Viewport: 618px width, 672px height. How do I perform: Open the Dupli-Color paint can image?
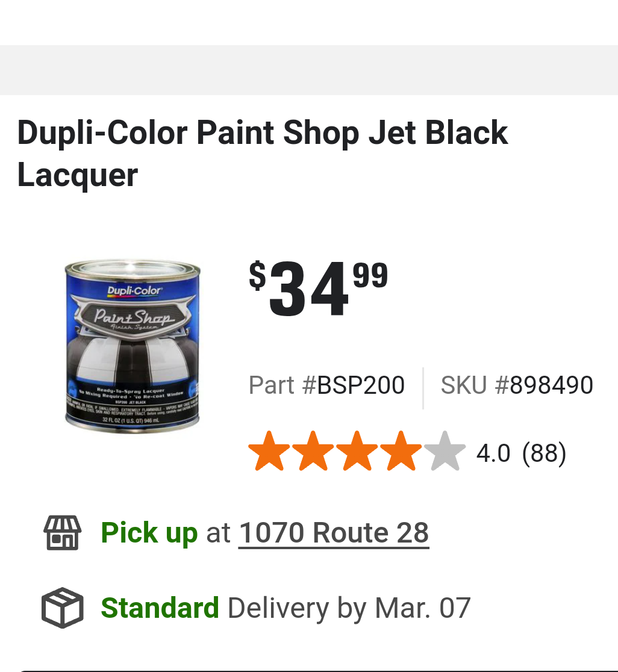click(132, 347)
